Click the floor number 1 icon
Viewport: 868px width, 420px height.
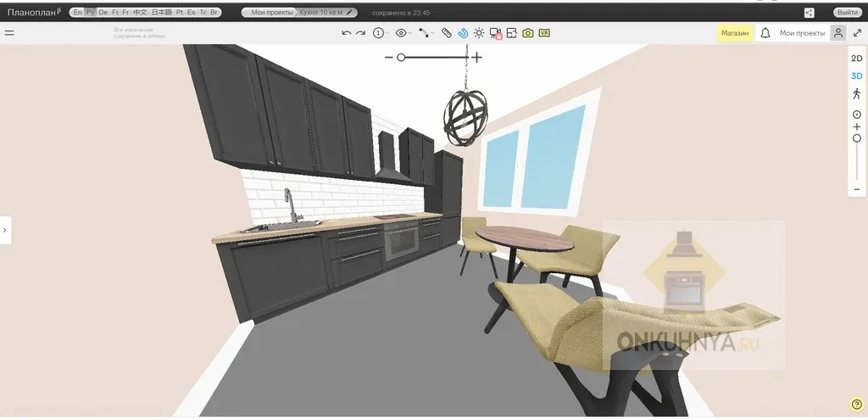pyautogui.click(x=378, y=33)
